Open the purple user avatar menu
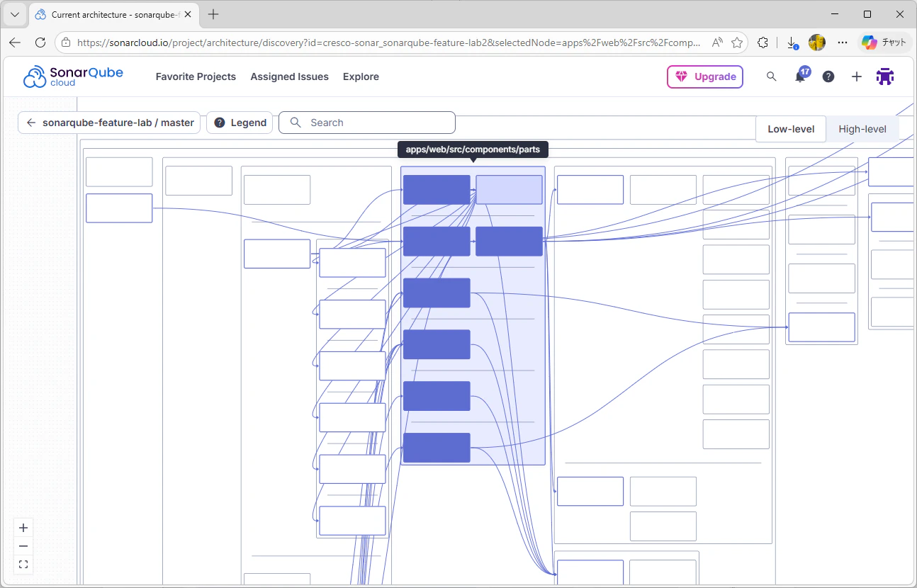This screenshot has width=917, height=588. 885,77
